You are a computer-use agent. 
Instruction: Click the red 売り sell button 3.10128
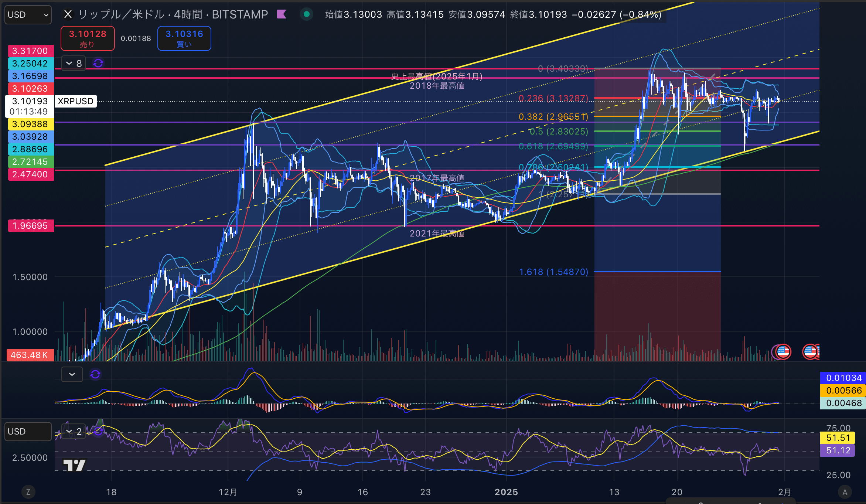click(x=88, y=38)
